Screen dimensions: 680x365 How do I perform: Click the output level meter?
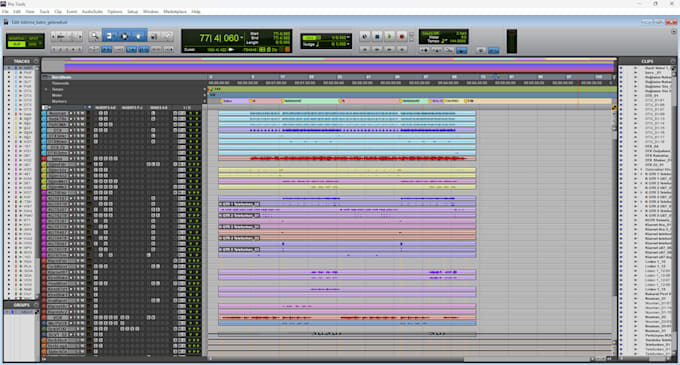(512, 42)
